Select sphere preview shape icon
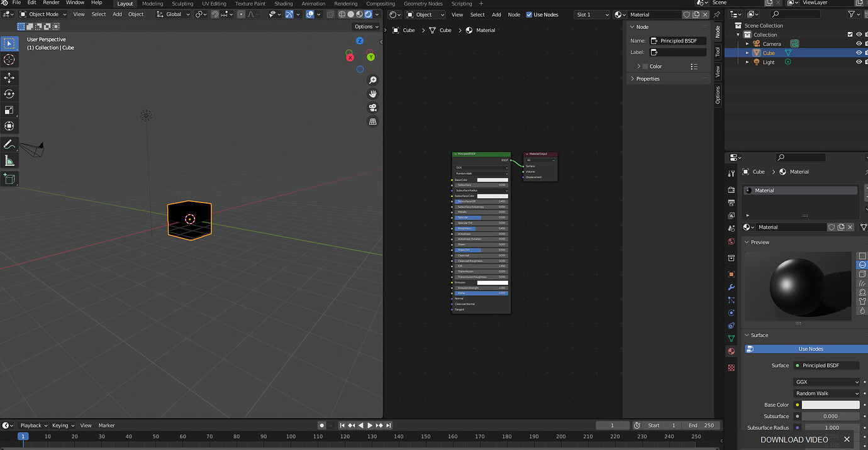Image resolution: width=868 pixels, height=450 pixels. (862, 265)
